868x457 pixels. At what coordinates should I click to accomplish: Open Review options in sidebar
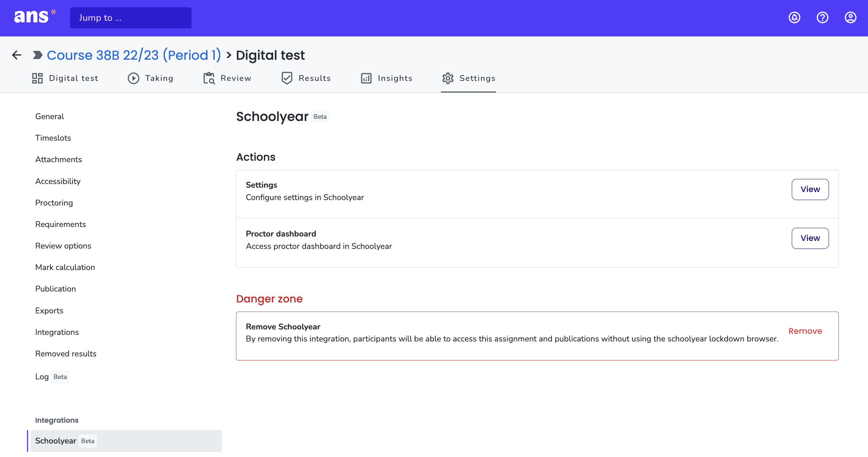click(63, 246)
